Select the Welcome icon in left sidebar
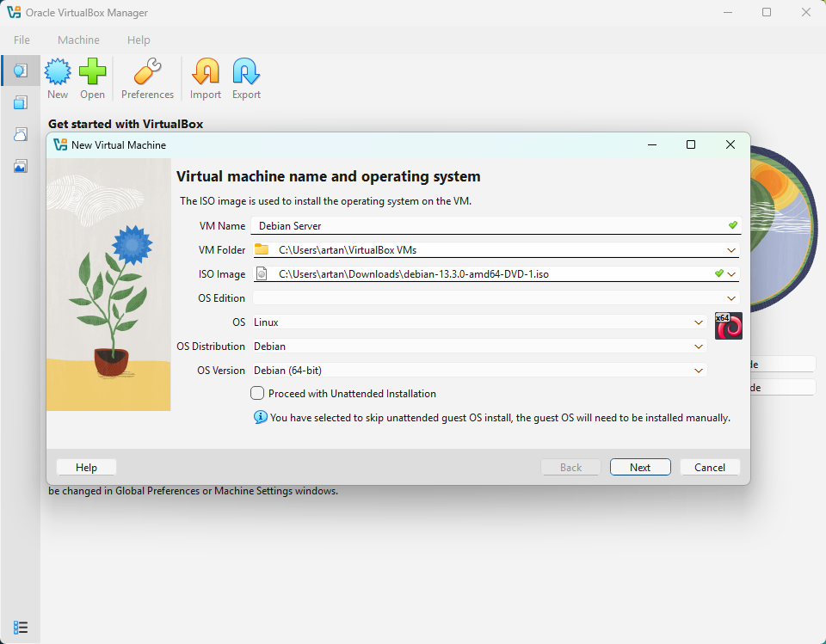Screen dimensions: 826x644 pos(21,71)
